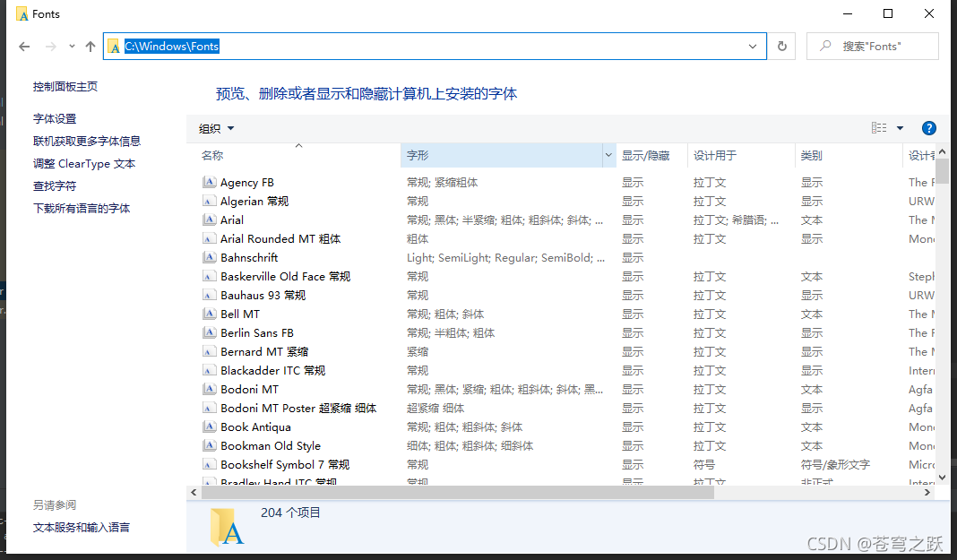Click 下载所有语言的字体 link
The image size is (957, 560).
pos(82,207)
